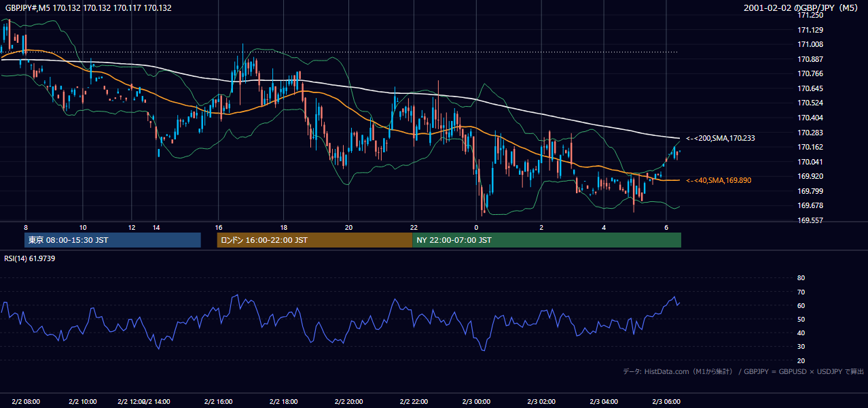868x408 pixels.
Task: Click price axis value 169.678
Action: tap(810, 205)
